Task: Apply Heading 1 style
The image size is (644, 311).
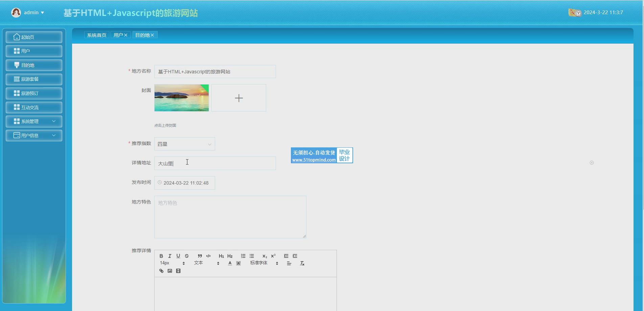Action: click(x=221, y=256)
